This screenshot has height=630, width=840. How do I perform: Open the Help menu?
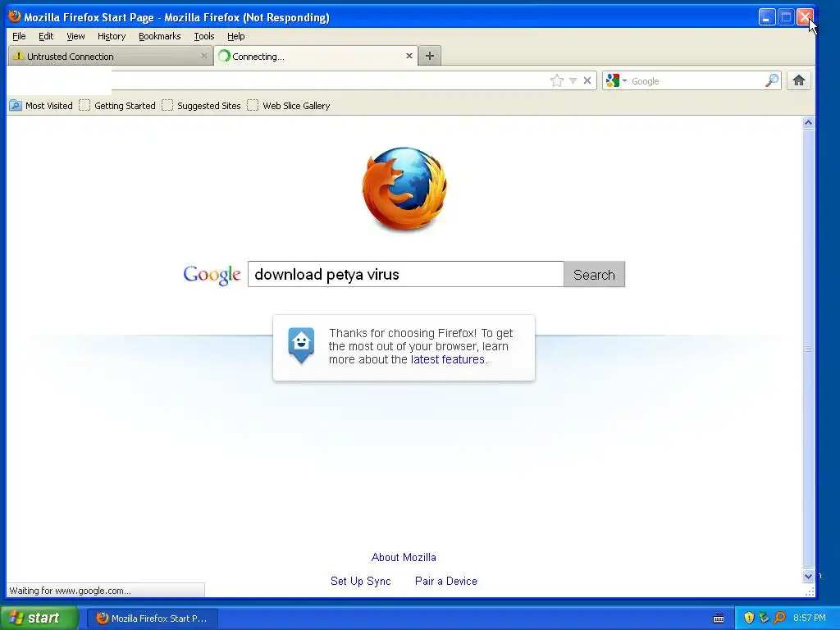[x=235, y=36]
